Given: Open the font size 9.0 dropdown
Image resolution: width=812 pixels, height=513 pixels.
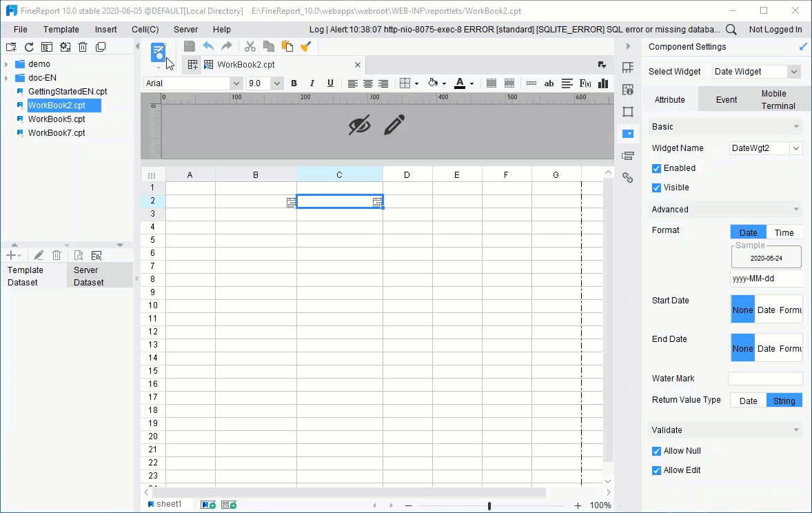Looking at the screenshot, I should click(x=277, y=83).
